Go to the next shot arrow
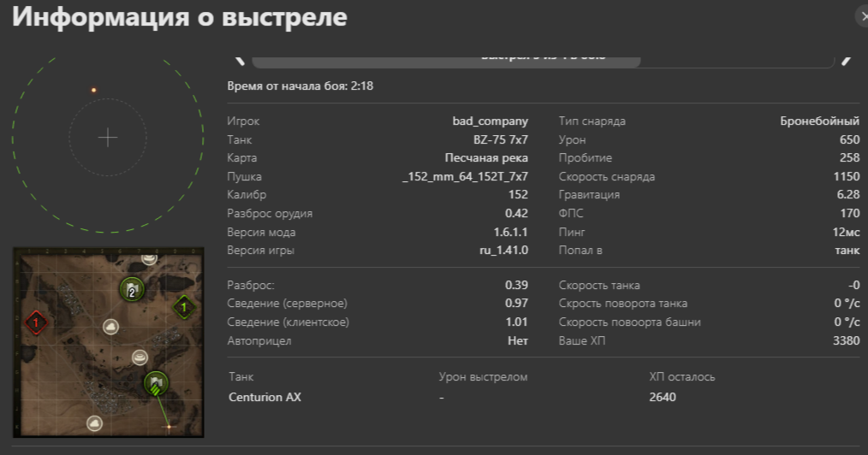This screenshot has height=455, width=868. click(x=846, y=59)
